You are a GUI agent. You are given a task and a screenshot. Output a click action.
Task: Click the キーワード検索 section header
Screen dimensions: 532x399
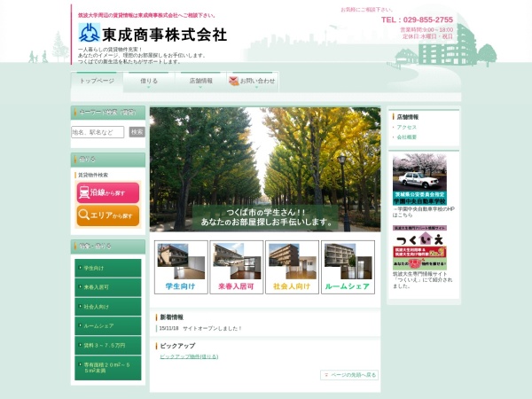point(108,113)
